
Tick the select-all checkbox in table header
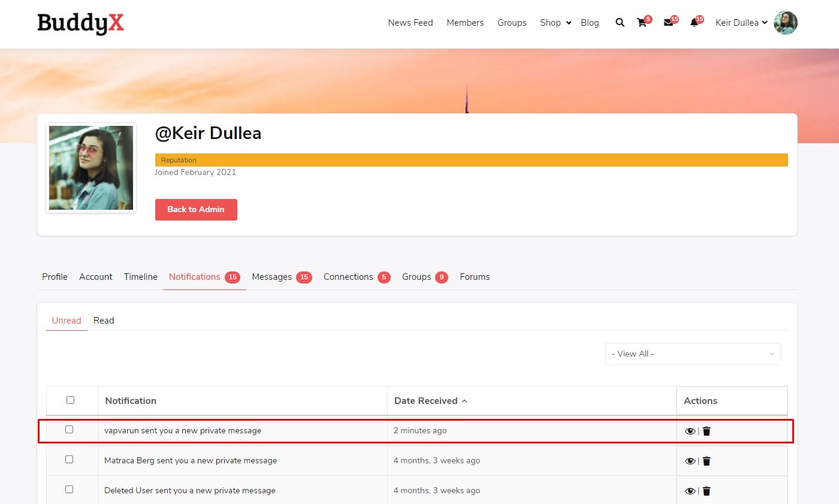tap(70, 400)
